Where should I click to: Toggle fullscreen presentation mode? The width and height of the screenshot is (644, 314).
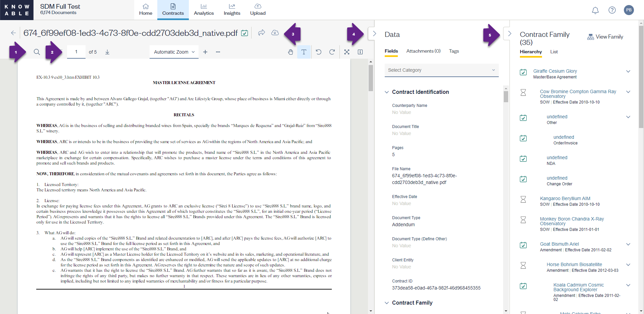(347, 52)
